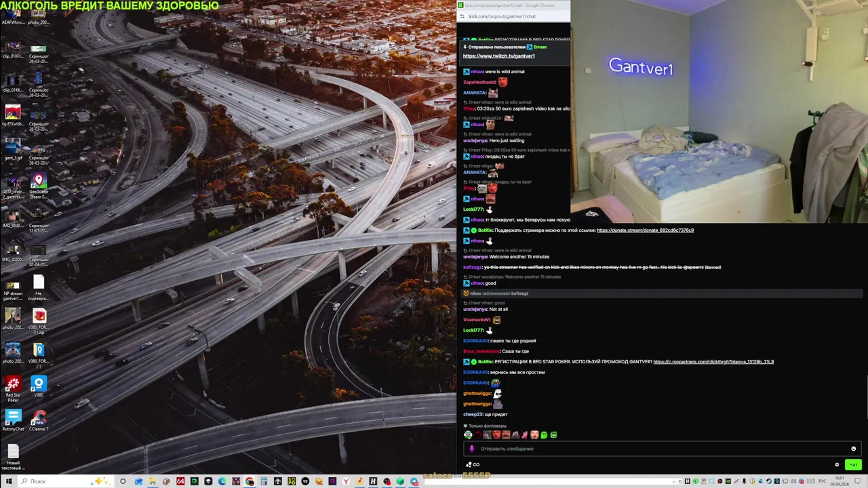868x488 pixels.
Task: Launch CCleaner 7 desktop shortcut
Action: click(39, 420)
